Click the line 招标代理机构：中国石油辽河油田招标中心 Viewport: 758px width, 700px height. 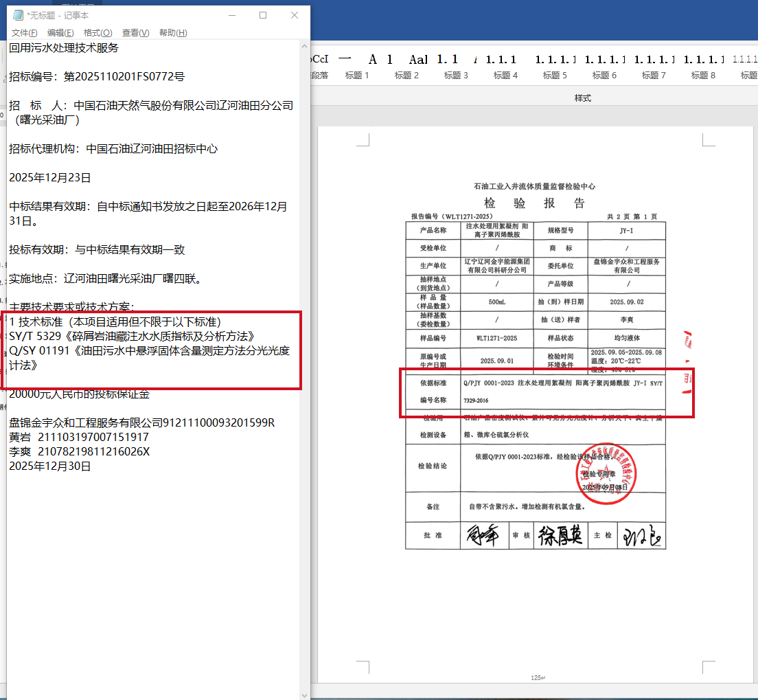click(113, 148)
